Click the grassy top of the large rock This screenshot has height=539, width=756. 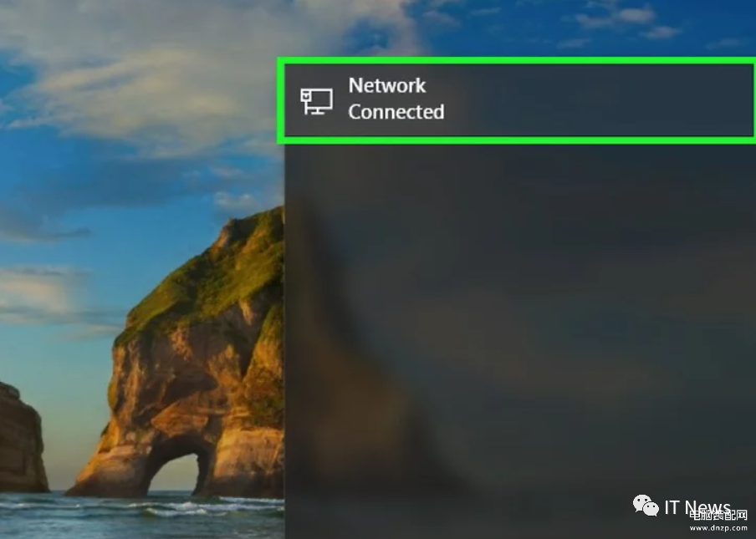(227, 275)
